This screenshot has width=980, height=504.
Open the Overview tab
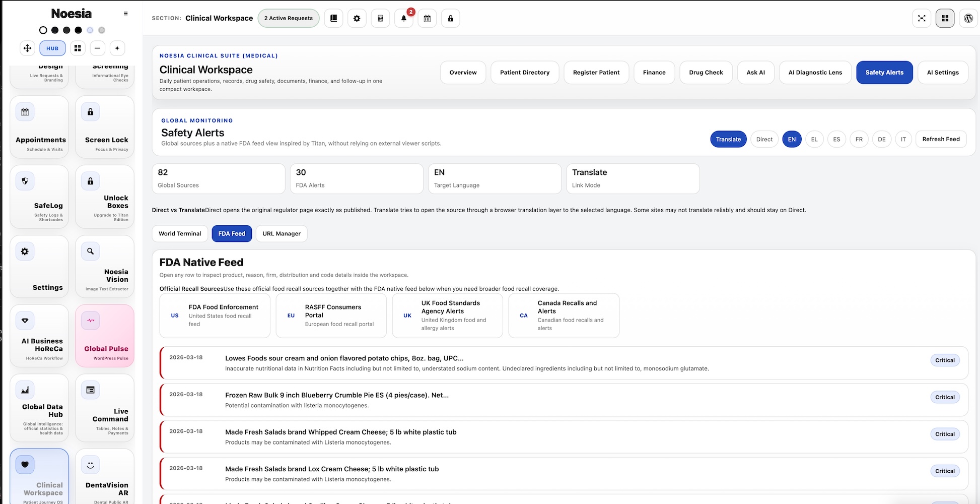pyautogui.click(x=463, y=73)
